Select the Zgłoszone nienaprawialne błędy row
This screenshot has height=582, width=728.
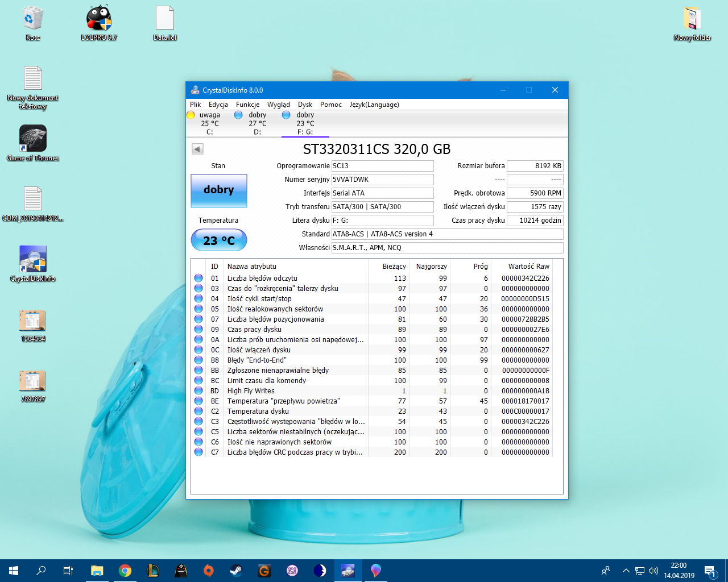(372, 371)
